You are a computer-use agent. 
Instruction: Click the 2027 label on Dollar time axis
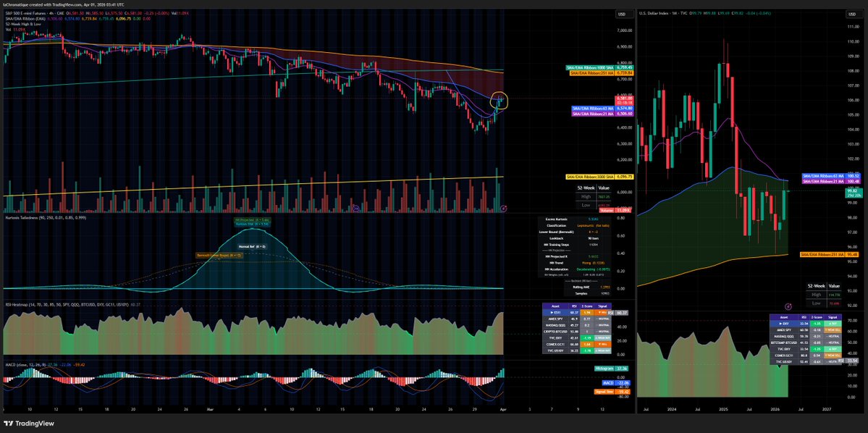(x=827, y=411)
